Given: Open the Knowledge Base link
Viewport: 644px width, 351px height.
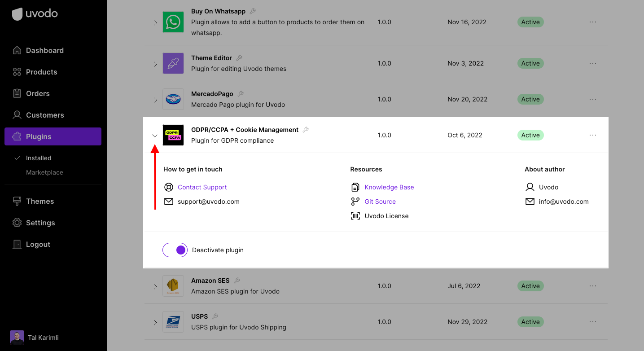Looking at the screenshot, I should pyautogui.click(x=389, y=187).
